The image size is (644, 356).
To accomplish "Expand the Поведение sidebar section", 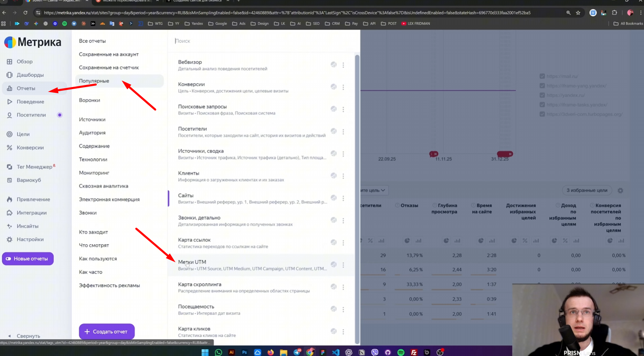I will [x=30, y=102].
